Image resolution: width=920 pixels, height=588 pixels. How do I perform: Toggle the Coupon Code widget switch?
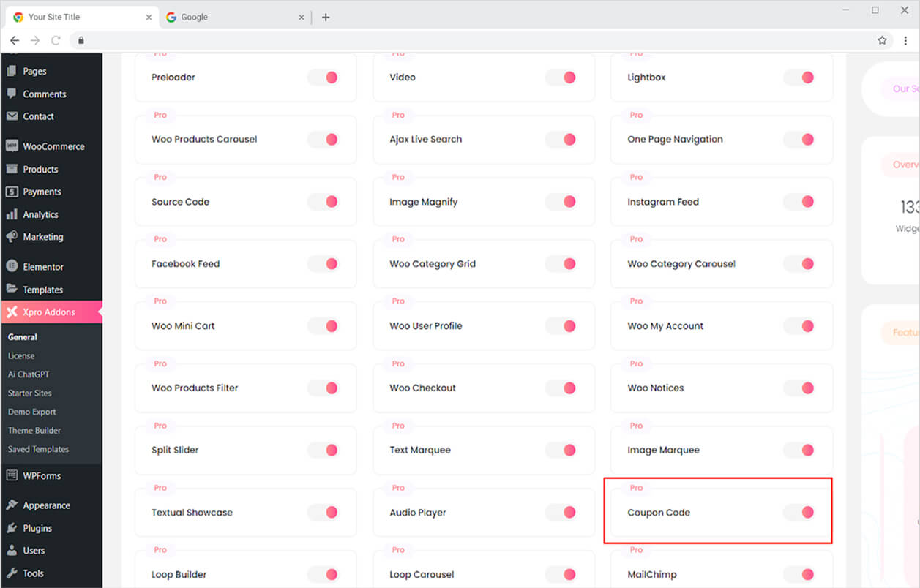point(799,513)
